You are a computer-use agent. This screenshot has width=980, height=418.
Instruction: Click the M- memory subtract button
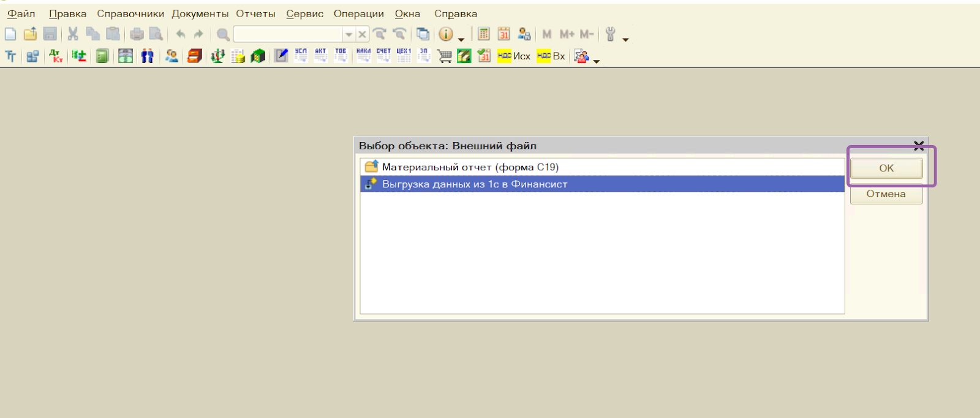click(587, 34)
